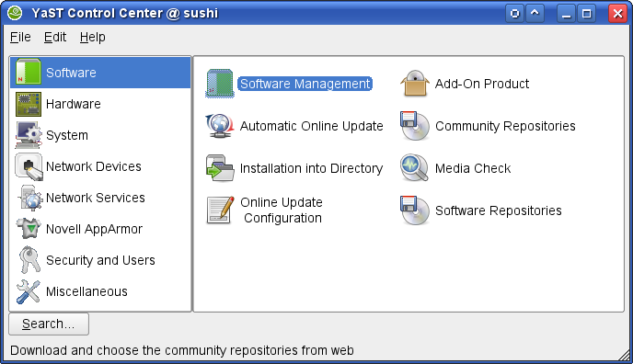Close the YaST Control Center window
Image resolution: width=633 pixels, height=364 pixels.
(617, 13)
